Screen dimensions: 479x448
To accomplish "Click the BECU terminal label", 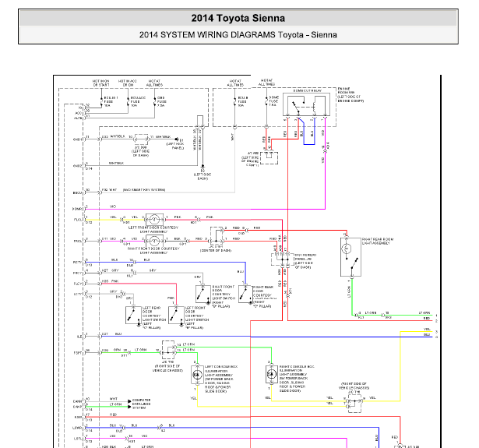I will (78, 192).
